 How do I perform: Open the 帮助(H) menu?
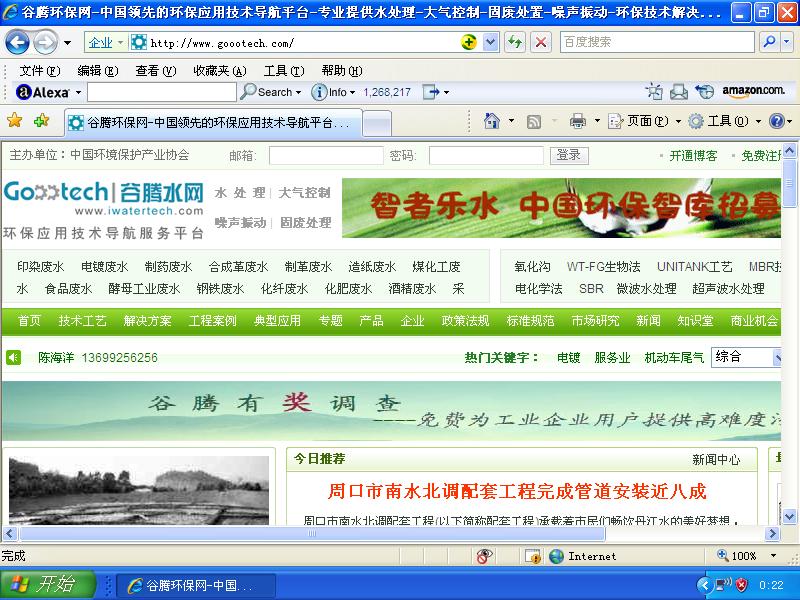coord(342,70)
